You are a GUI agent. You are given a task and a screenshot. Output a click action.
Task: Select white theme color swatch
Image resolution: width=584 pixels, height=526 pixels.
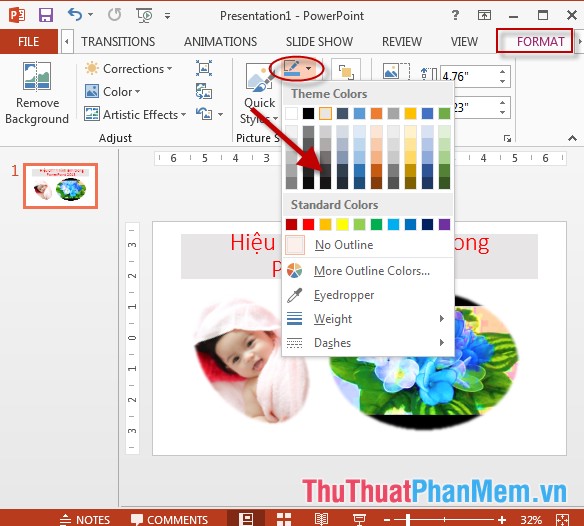[x=292, y=114]
